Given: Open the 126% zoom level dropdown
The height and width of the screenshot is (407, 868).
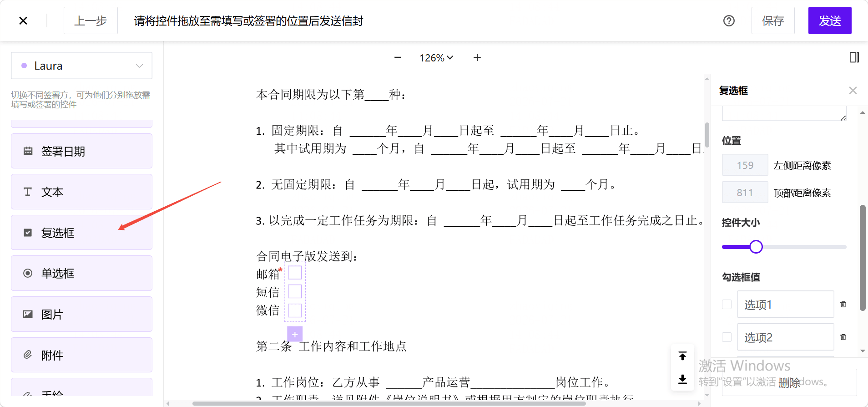Looking at the screenshot, I should coord(436,58).
